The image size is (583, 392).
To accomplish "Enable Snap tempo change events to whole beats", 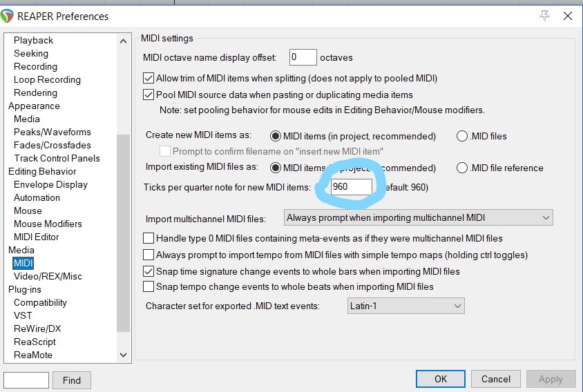I will (149, 286).
